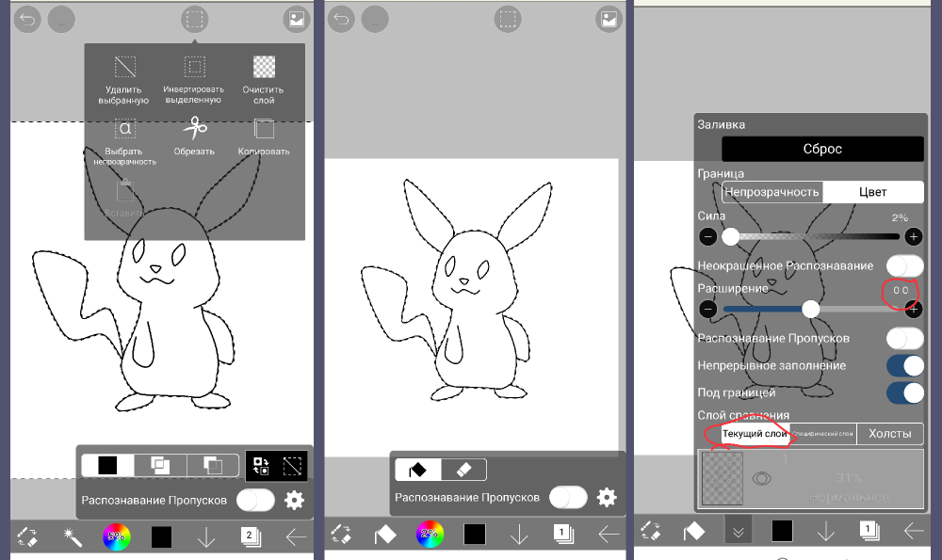Open fill settings gear in middle screenshot

(607, 497)
